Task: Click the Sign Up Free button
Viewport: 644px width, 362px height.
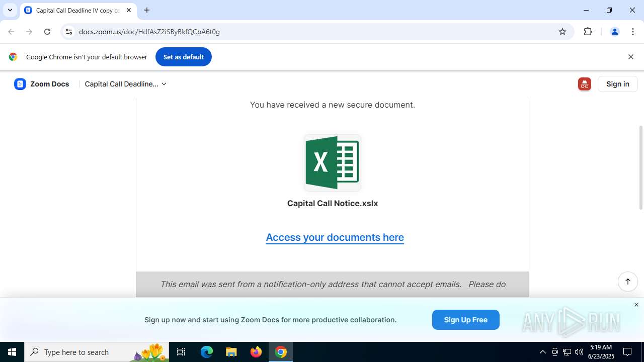Action: click(465, 320)
